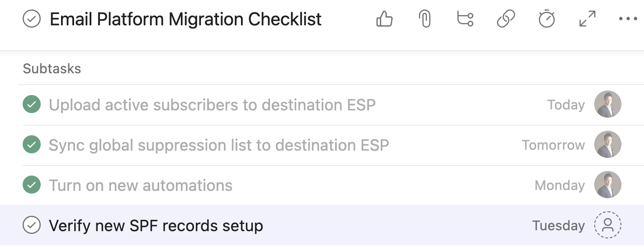The image size is (644, 247).
Task: Expand task to full screen view
Action: point(587,19)
